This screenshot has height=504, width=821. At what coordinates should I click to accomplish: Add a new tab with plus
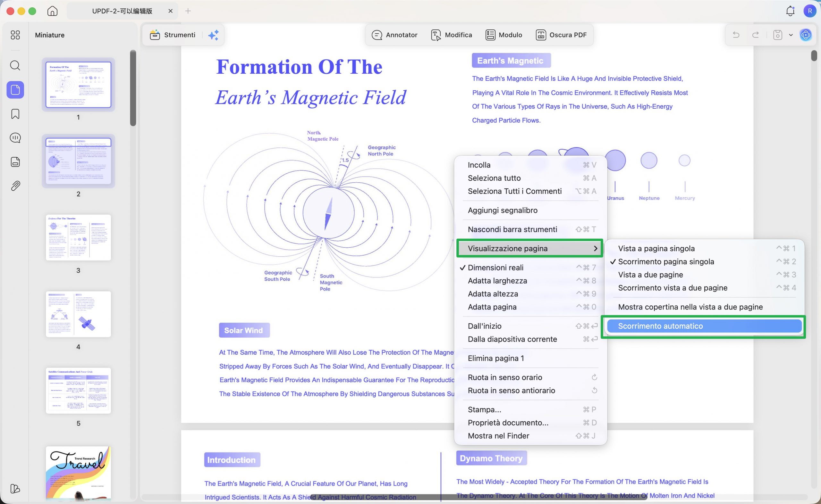coord(188,11)
